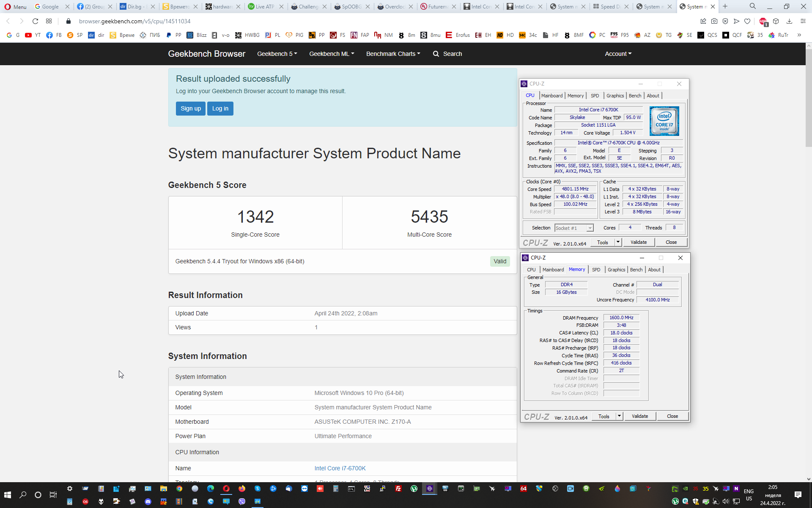812x508 pixels.
Task: Click the ENG US language indicator
Action: (x=749, y=495)
